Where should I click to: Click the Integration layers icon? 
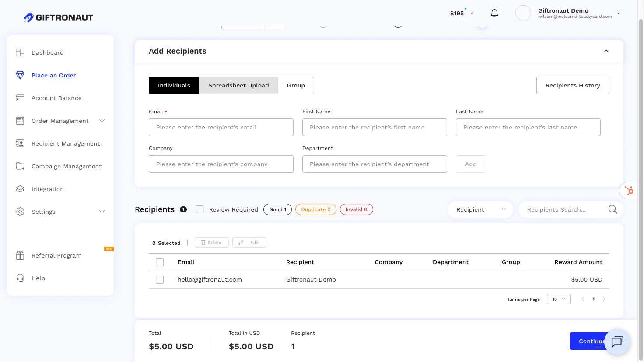[20, 189]
